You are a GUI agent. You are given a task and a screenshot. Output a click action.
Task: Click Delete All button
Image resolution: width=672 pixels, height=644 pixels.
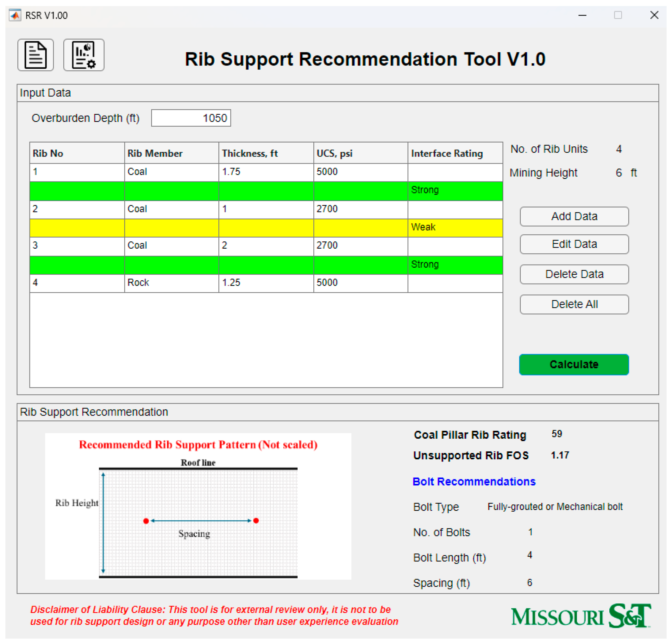coord(574,304)
